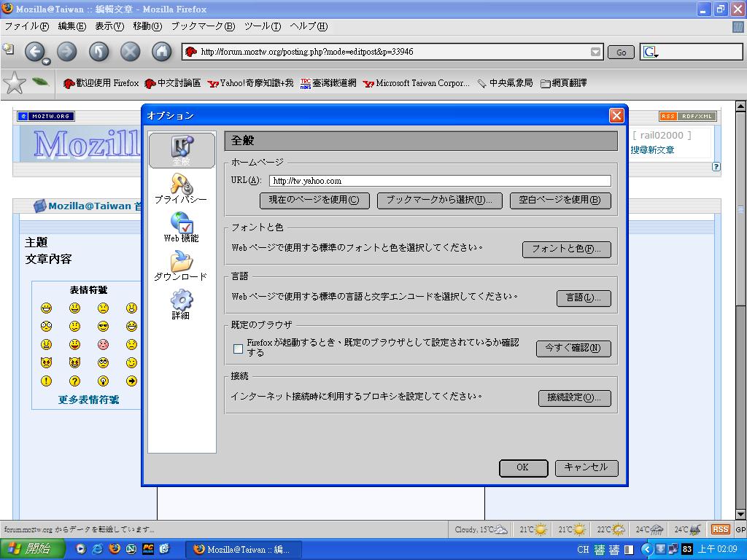Open the Back button history dropdown arrow
747x560 pixels.
pyautogui.click(x=46, y=62)
